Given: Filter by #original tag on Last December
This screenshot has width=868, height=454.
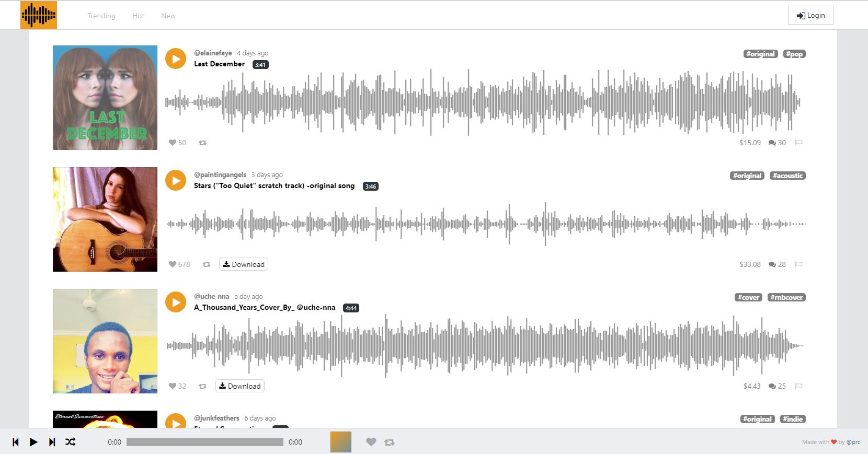Looking at the screenshot, I should [761, 54].
